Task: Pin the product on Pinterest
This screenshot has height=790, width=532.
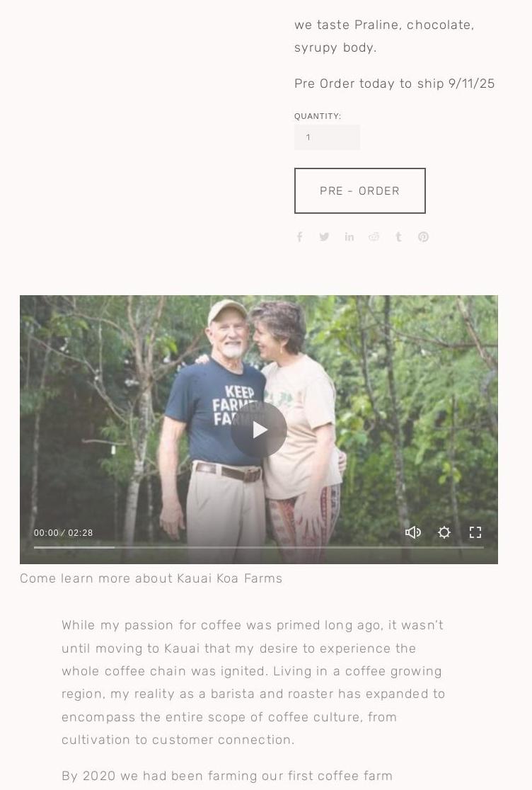Action: 423,237
